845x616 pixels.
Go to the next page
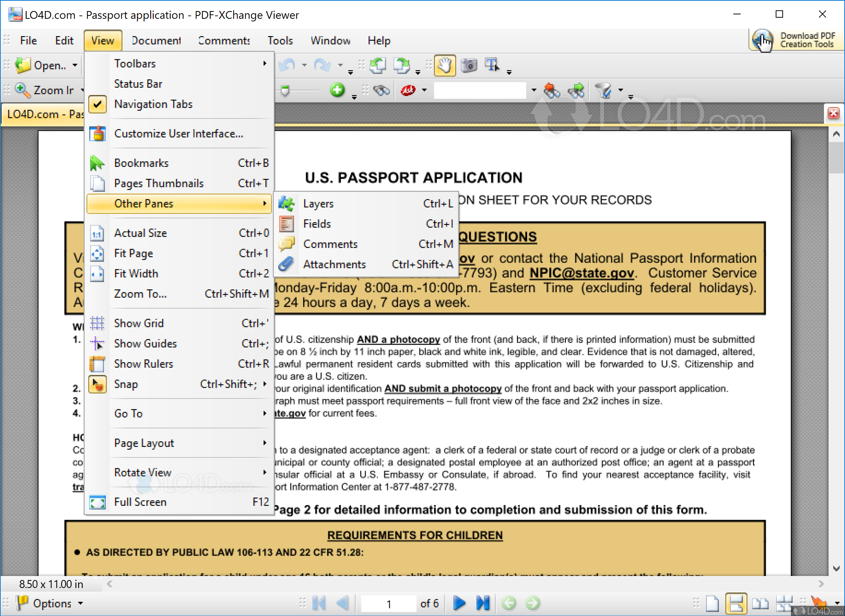point(459,603)
